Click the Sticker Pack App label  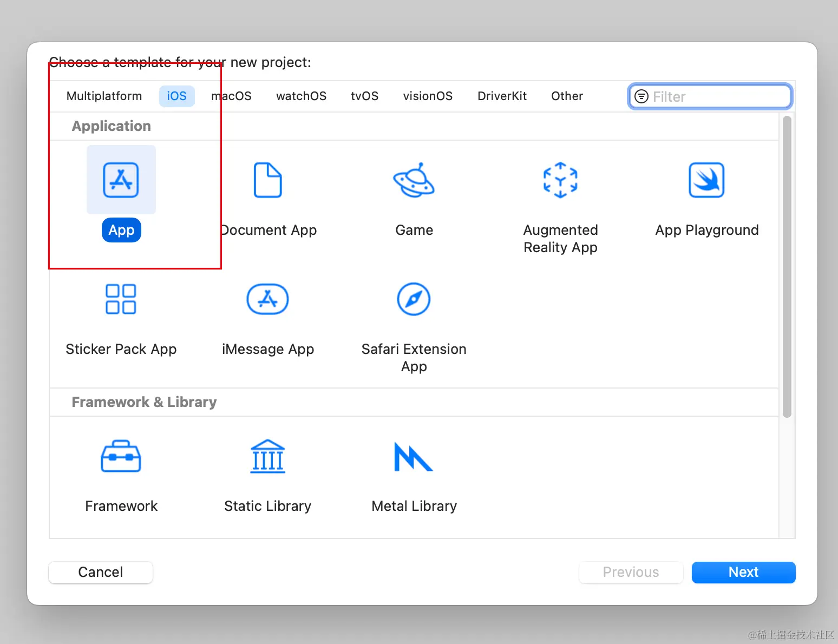(121, 349)
